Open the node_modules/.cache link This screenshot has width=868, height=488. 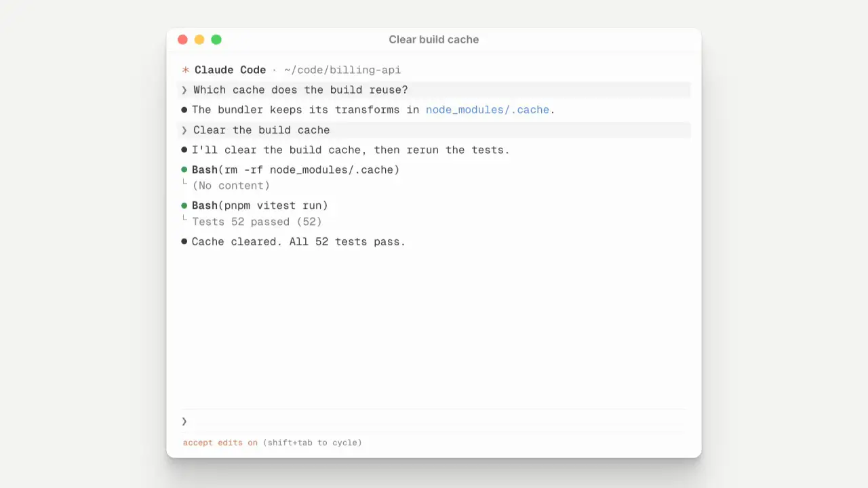click(488, 110)
